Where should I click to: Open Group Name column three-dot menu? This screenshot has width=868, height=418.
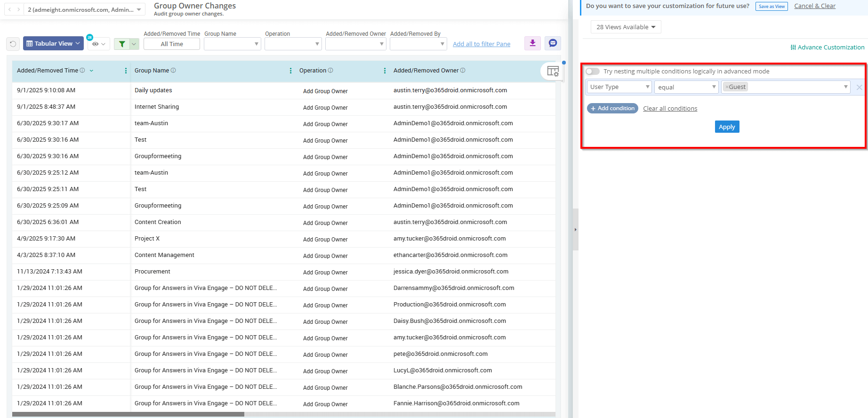pyautogui.click(x=290, y=71)
